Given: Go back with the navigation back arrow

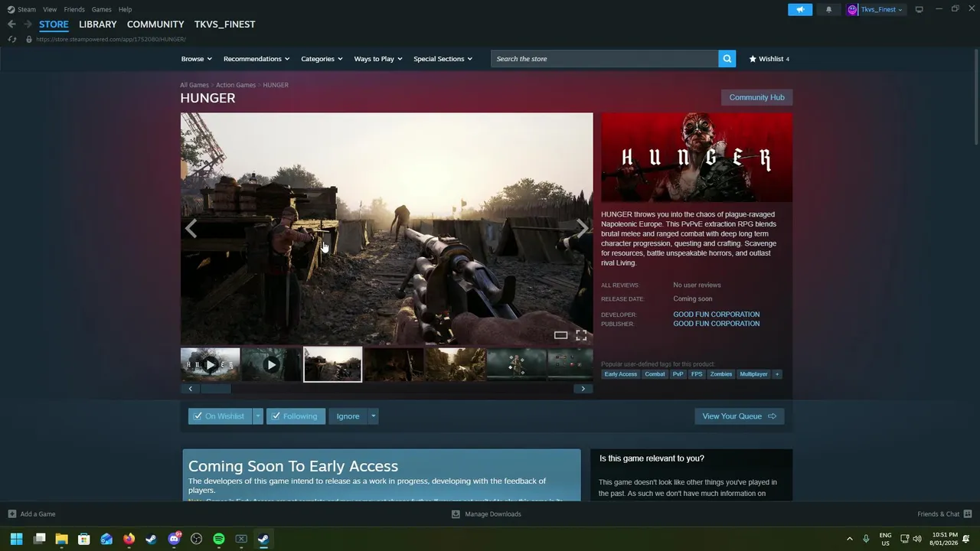Looking at the screenshot, I should click(x=11, y=24).
